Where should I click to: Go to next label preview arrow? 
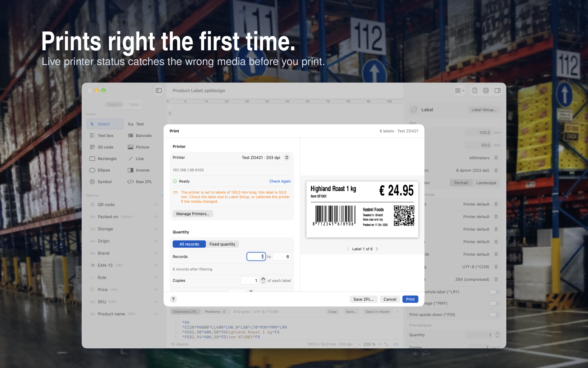point(377,249)
